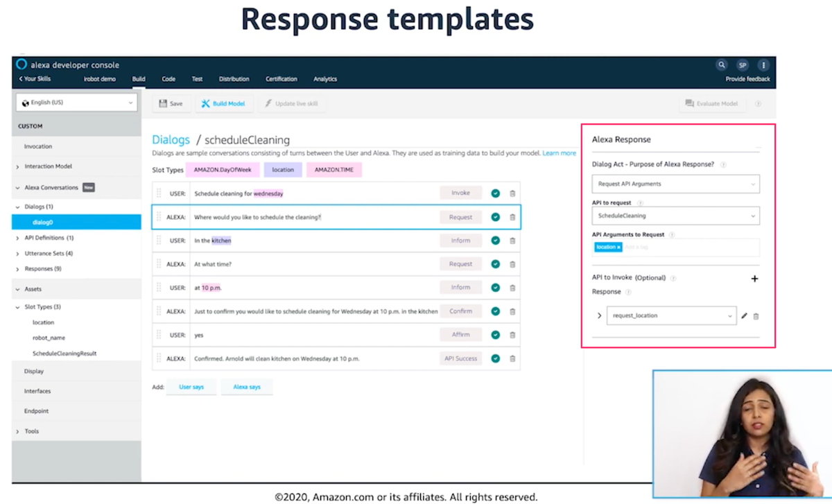832x504 pixels.
Task: Open the Distribution tab
Action: 234,79
